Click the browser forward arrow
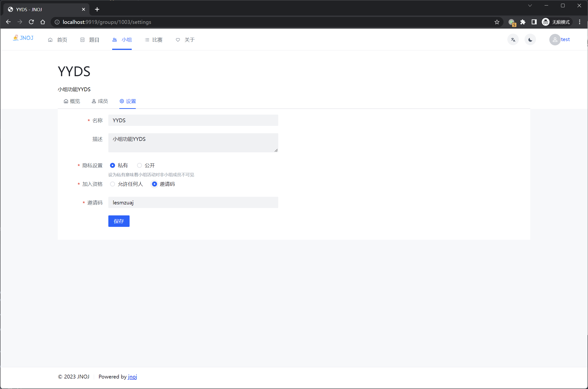 [x=20, y=22]
